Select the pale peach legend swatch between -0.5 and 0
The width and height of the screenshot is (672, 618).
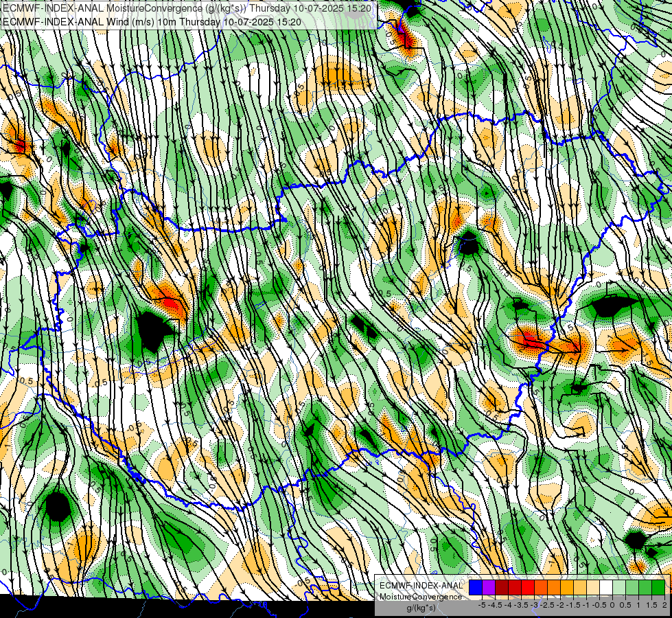[593, 588]
